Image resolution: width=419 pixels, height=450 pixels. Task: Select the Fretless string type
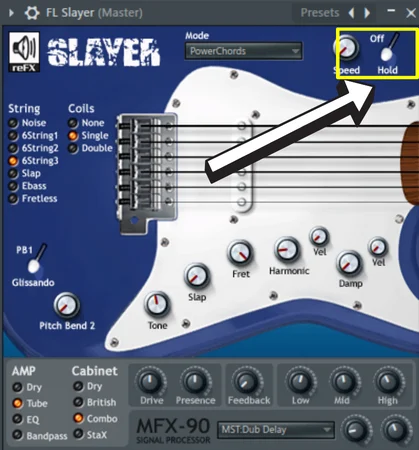pos(33,199)
